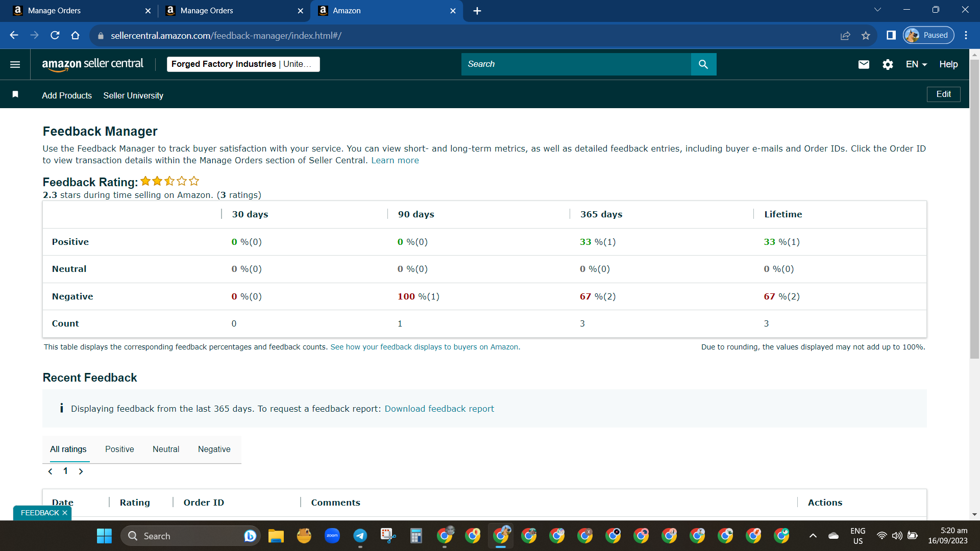Open Zoom from the taskbar
The width and height of the screenshot is (980, 551).
(x=332, y=536)
